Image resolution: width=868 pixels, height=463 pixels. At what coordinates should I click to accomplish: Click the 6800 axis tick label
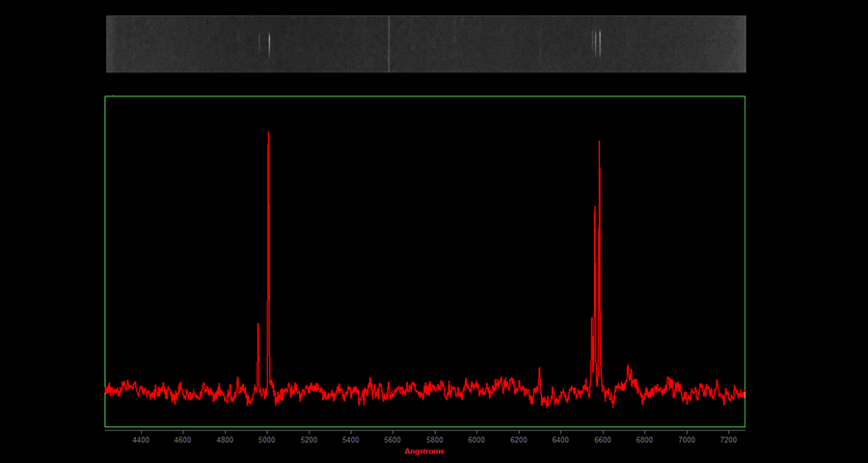(x=644, y=440)
